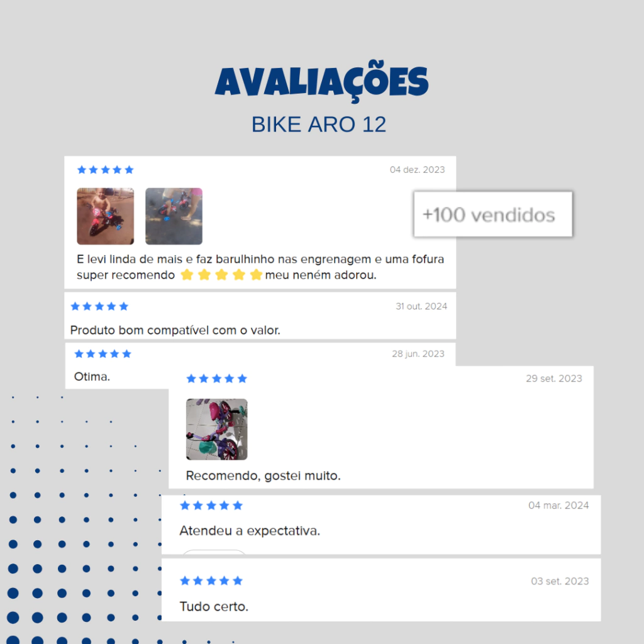Image resolution: width=644 pixels, height=644 pixels.
Task: Click the five-star rating of the 04 dez. 2023 review
Action: 106,170
